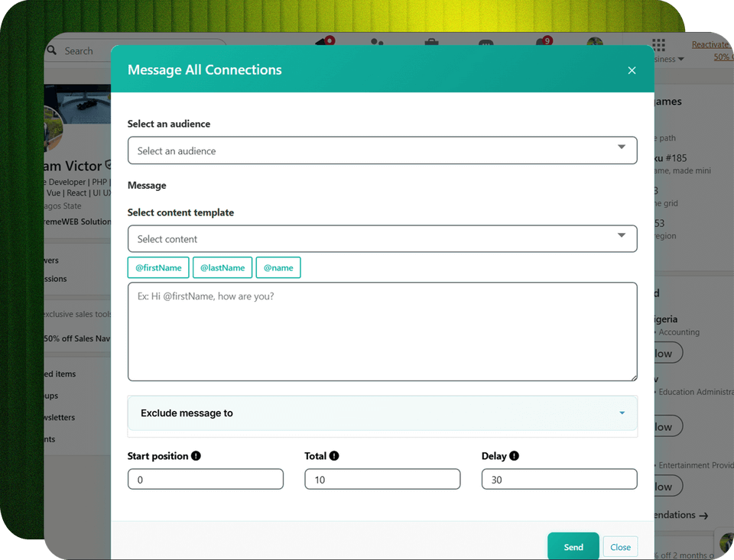Image resolution: width=734 pixels, height=560 pixels.
Task: Click the search magnifier icon
Action: pyautogui.click(x=51, y=50)
